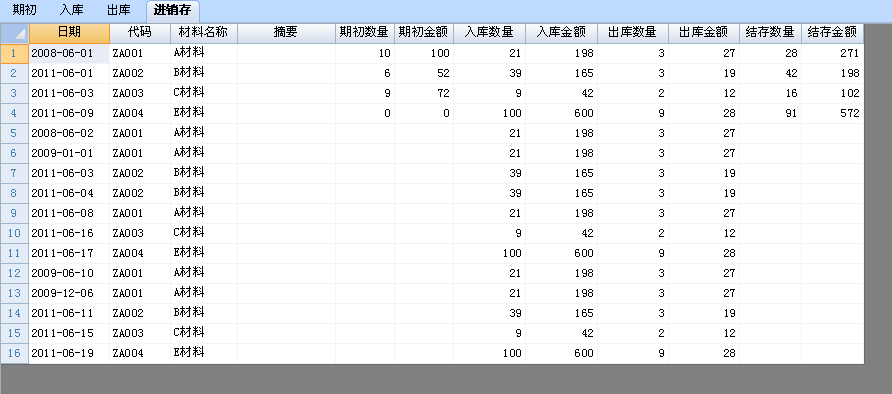Click date cell 2009-12-06
892x394 pixels.
pyautogui.click(x=69, y=293)
